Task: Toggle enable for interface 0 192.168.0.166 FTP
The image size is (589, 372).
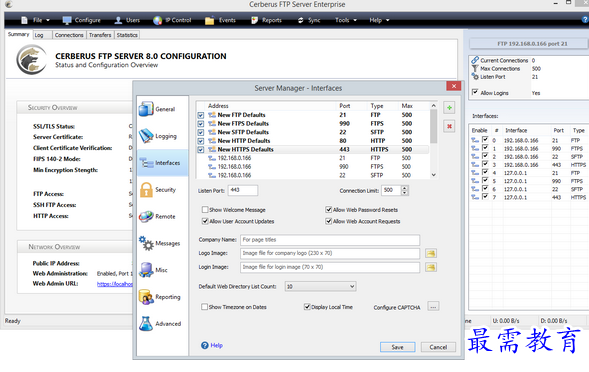Action: pos(485,140)
